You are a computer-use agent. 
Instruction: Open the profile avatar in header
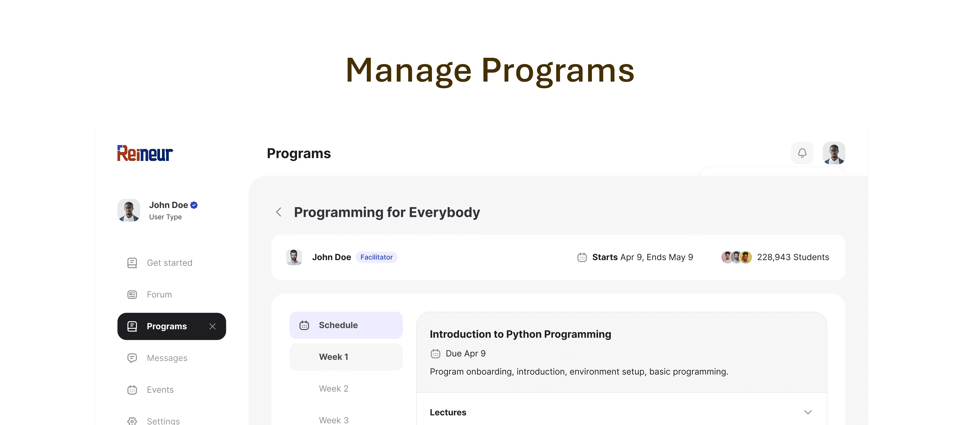pyautogui.click(x=834, y=153)
